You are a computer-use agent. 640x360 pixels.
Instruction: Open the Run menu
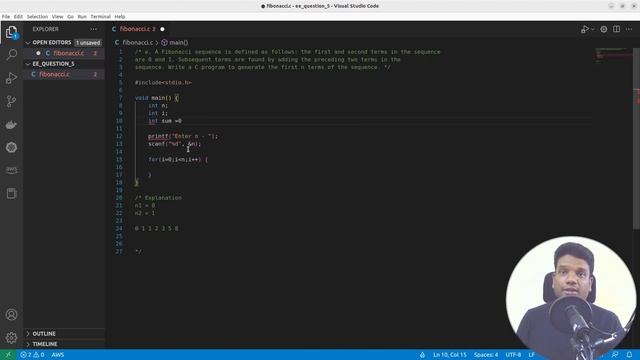click(x=82, y=17)
